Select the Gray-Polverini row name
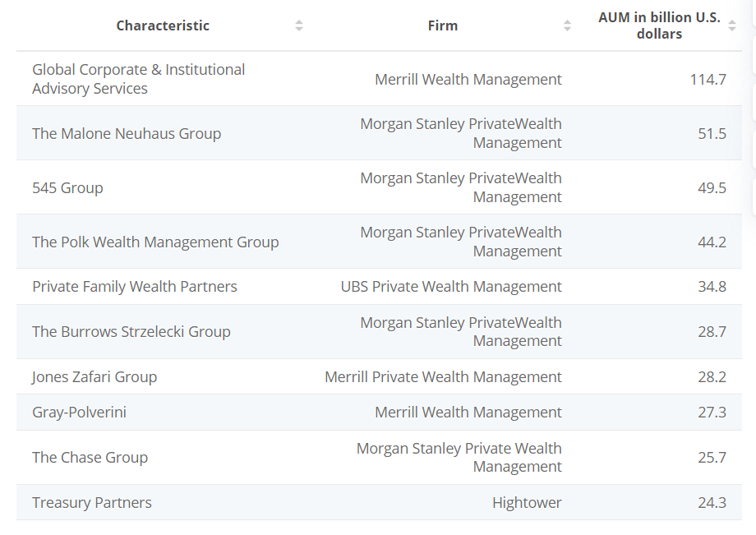The image size is (756, 535). coord(79,412)
